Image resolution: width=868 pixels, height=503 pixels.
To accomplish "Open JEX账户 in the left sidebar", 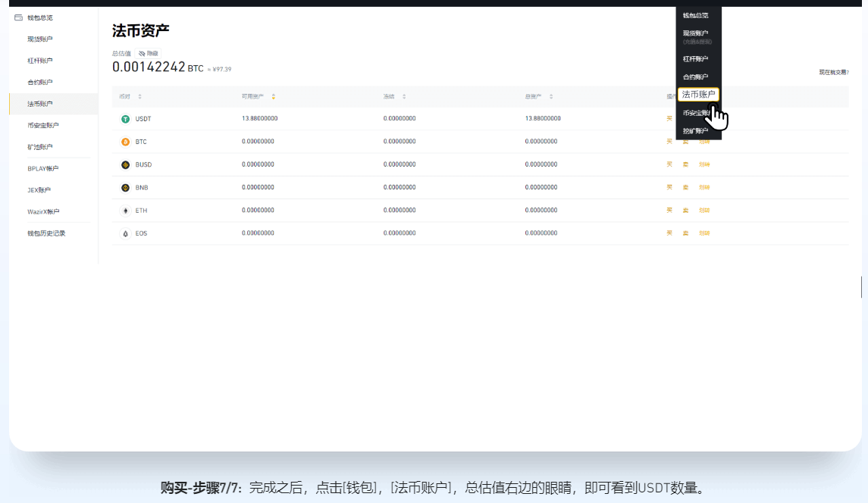I will click(38, 190).
